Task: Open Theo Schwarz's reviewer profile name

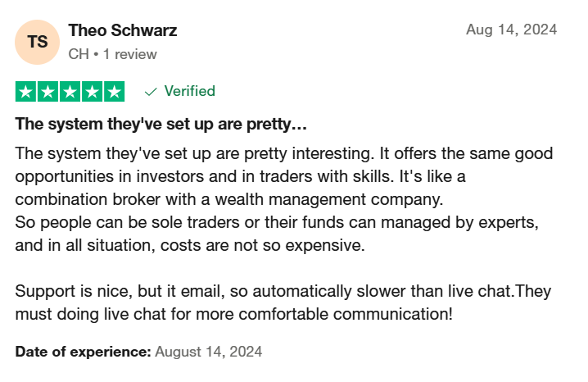Action: tap(123, 30)
